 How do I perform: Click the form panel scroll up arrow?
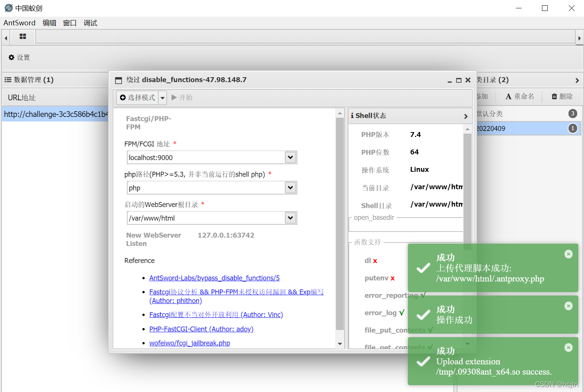[340, 113]
